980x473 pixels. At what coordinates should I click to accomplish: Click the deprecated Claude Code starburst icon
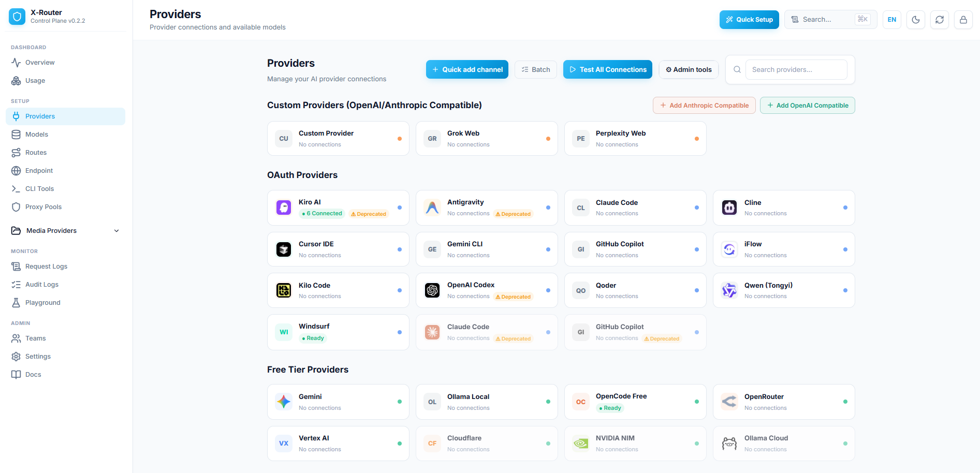[x=432, y=332]
